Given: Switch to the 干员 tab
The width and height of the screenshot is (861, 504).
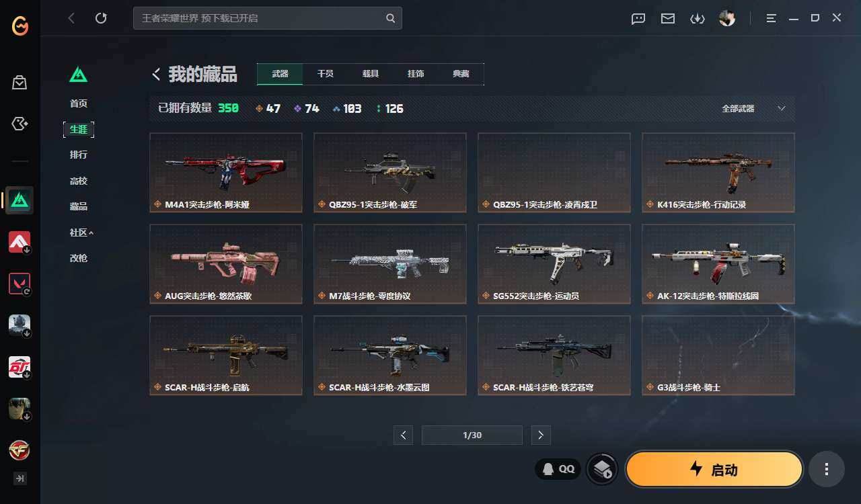Looking at the screenshot, I should tap(326, 74).
